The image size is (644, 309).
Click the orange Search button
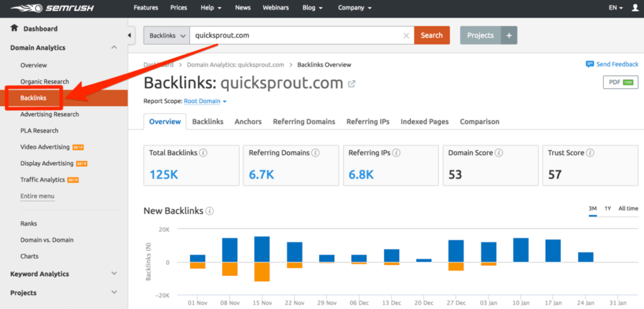click(x=431, y=35)
